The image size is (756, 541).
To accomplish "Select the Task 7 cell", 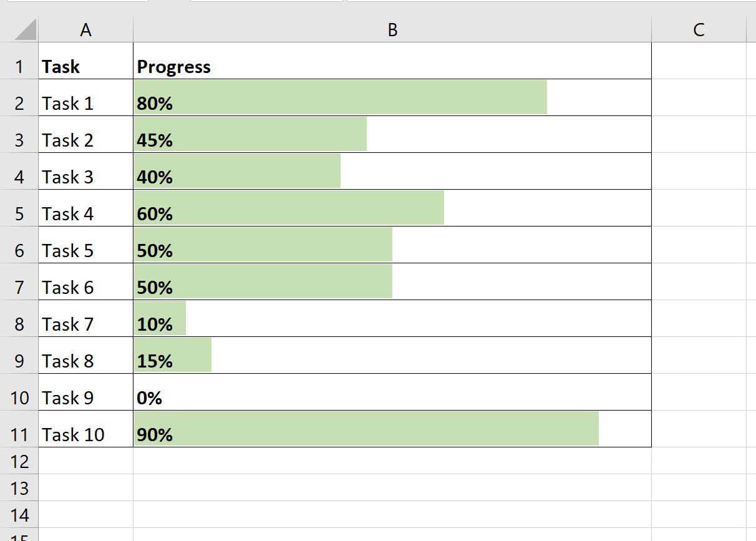I will (x=85, y=324).
